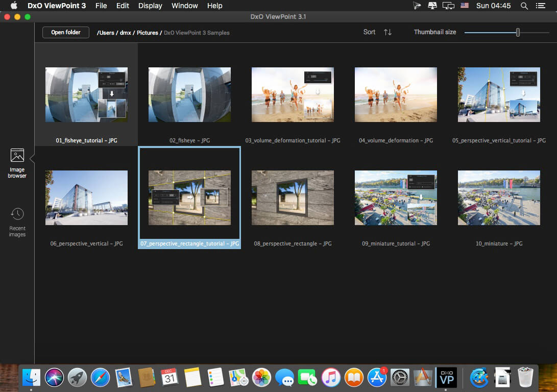Choose the 03_volume_deformation_tutorial thumbnail
The width and height of the screenshot is (557, 392).
pos(293,95)
